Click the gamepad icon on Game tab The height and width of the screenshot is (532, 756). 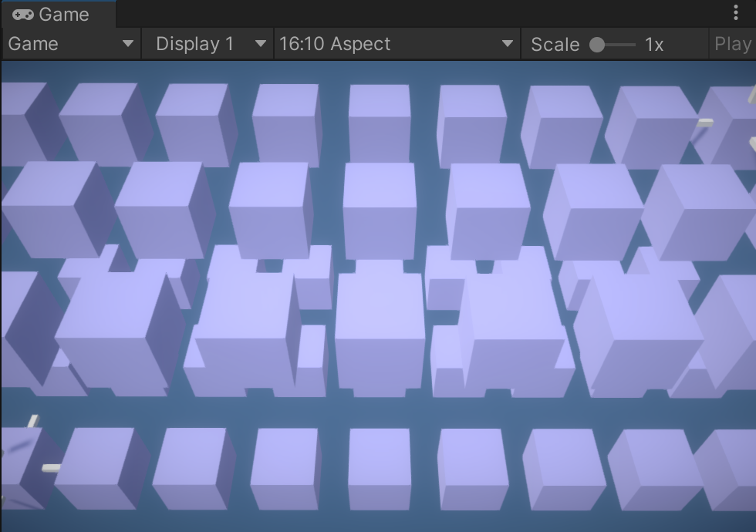(22, 15)
